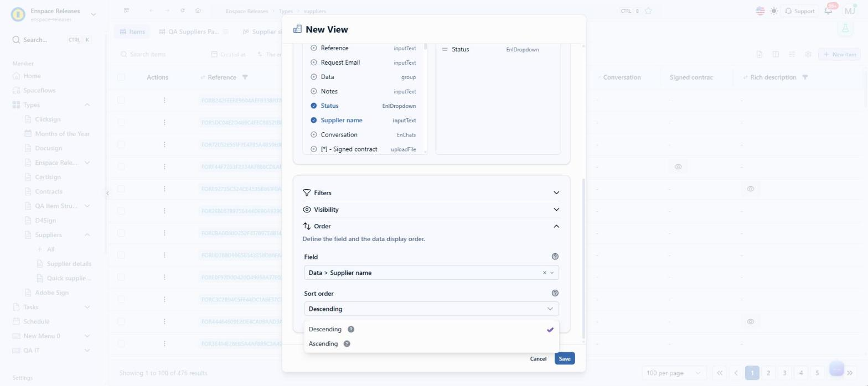Image resolution: width=868 pixels, height=386 pixels.
Task: Open help icon next to Ascending option
Action: (347, 343)
